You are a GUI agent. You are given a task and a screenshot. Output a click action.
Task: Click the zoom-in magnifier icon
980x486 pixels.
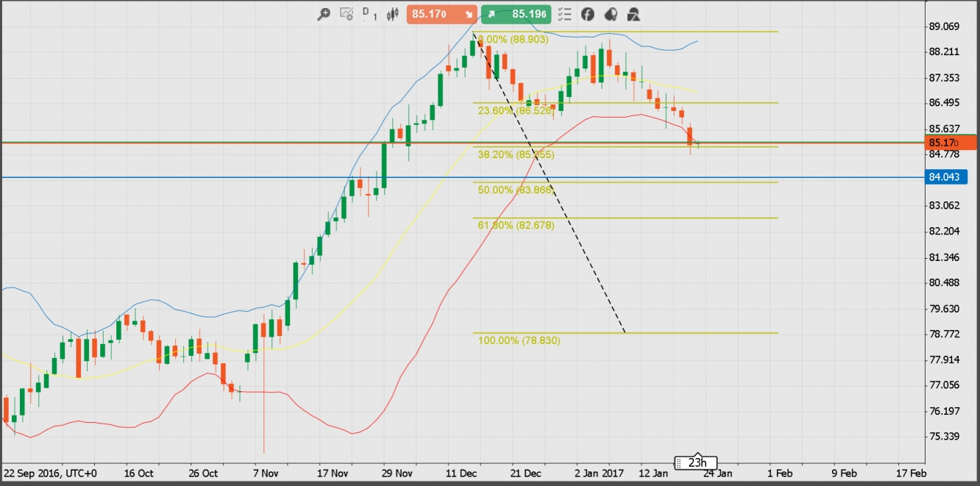point(323,14)
